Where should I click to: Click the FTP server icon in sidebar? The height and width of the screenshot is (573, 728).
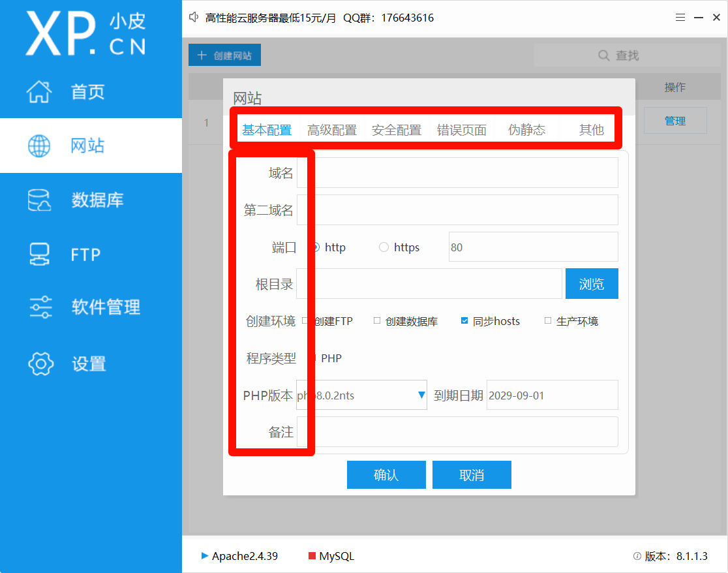pyautogui.click(x=39, y=255)
